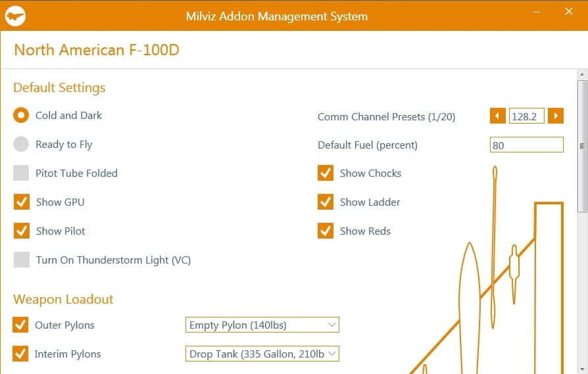The image size is (588, 374).
Task: Disable the Show Pilot checkbox
Action: [x=22, y=231]
